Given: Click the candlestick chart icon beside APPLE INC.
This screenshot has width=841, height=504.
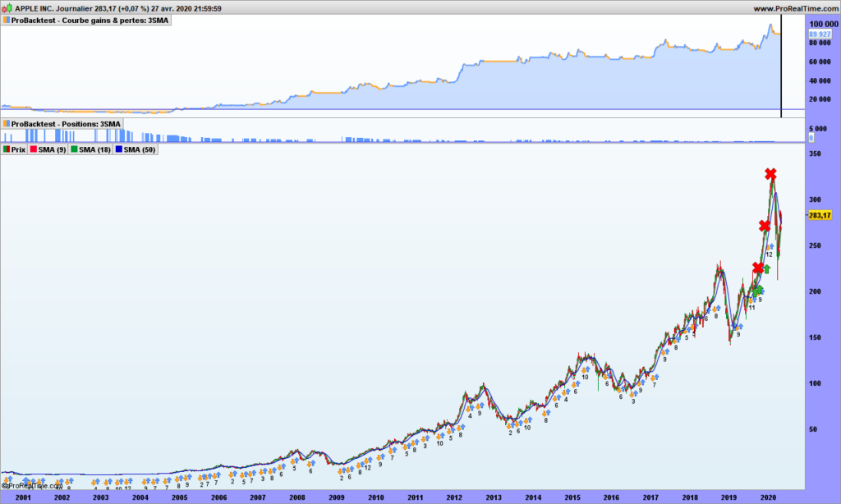Looking at the screenshot, I should 7,8.
